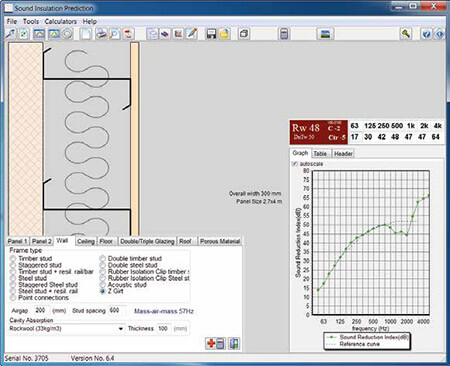The width and height of the screenshot is (450, 366).
Task: Export the report to PDF
Action: pos(128,34)
